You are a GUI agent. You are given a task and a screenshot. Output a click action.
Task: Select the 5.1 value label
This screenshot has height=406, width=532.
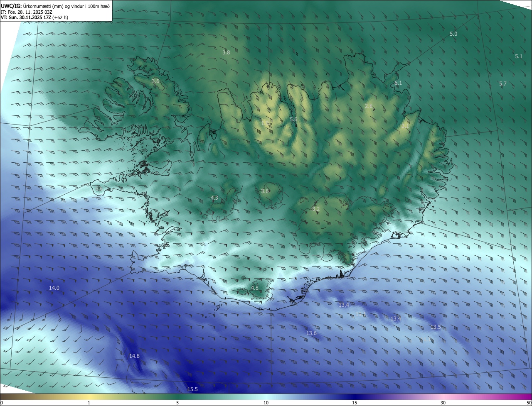pos(519,56)
